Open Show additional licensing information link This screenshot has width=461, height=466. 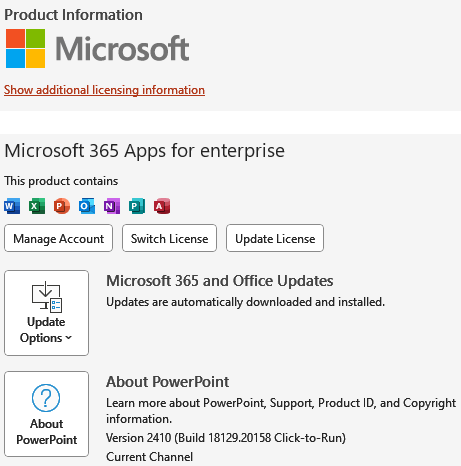(x=104, y=90)
